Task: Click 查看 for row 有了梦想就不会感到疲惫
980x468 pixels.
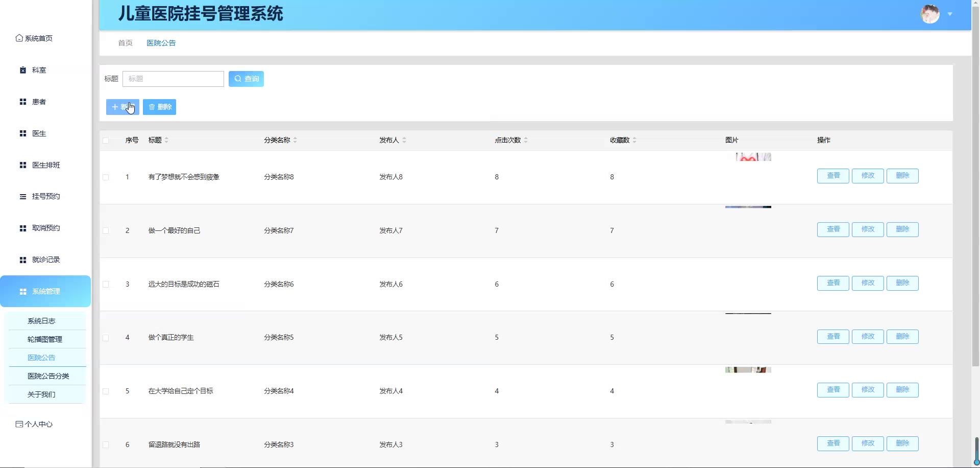Action: [x=833, y=176]
